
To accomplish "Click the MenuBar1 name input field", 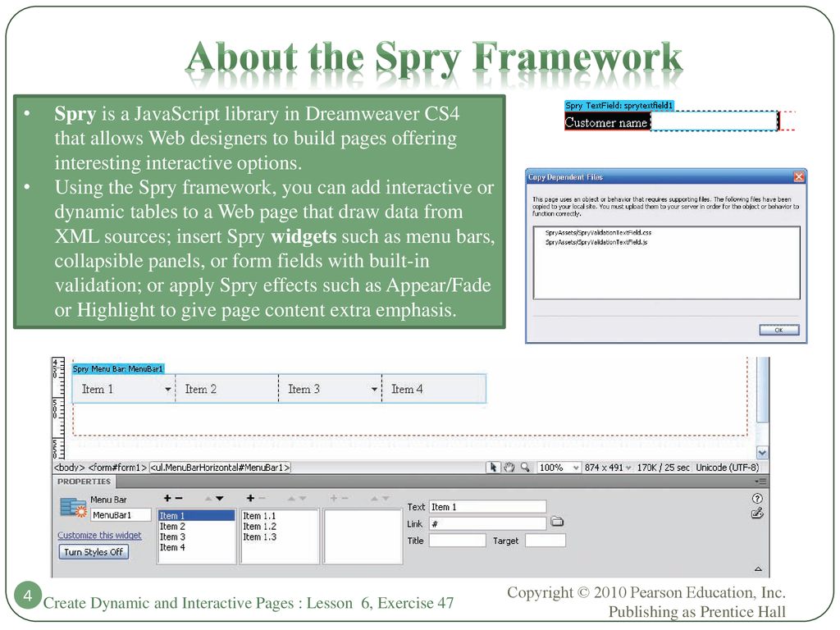I will 121,515.
